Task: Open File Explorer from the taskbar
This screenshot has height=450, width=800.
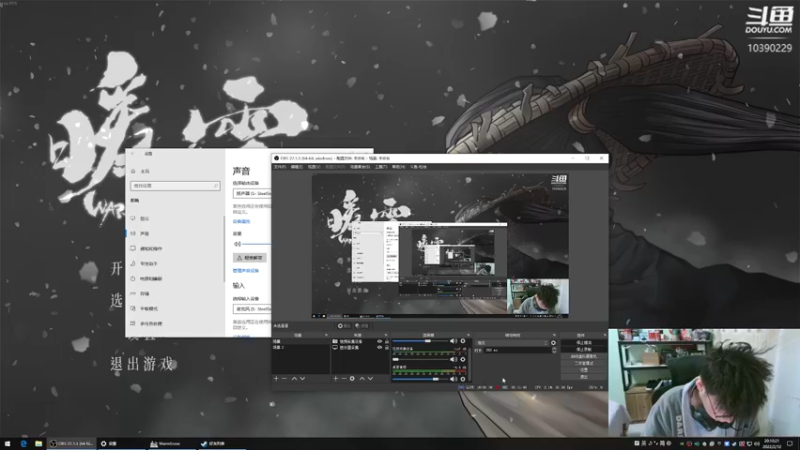Action: (x=38, y=444)
